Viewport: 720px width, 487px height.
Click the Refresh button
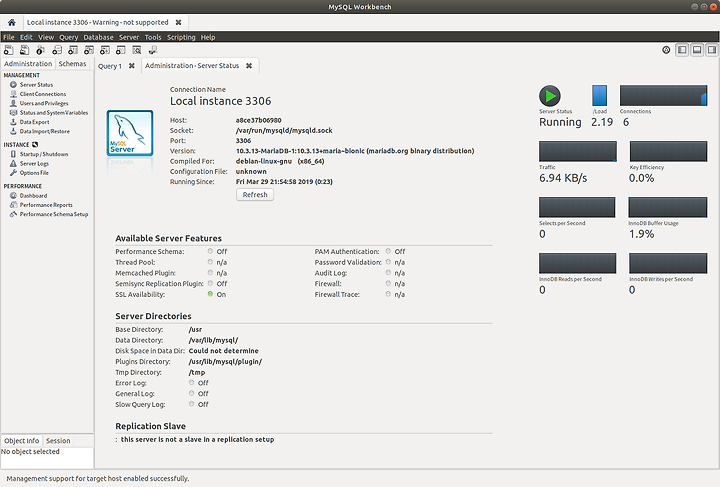255,195
